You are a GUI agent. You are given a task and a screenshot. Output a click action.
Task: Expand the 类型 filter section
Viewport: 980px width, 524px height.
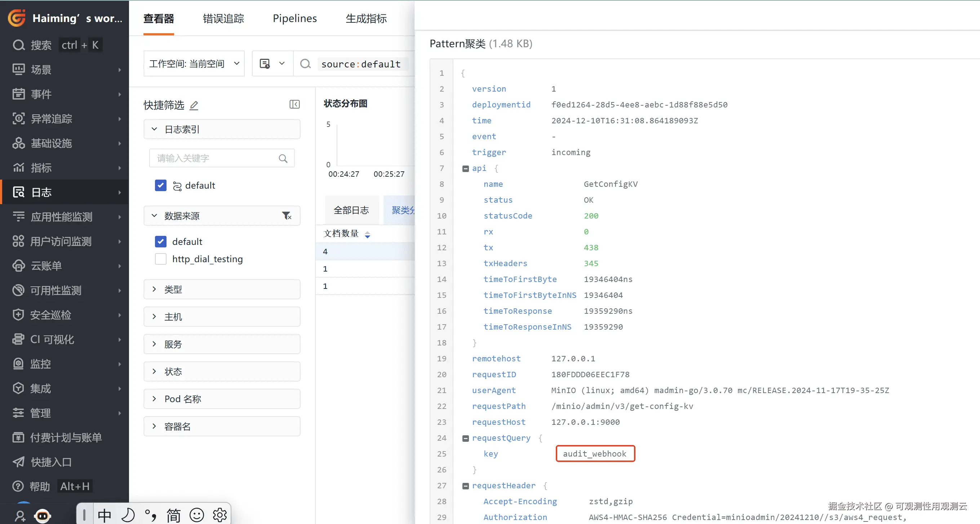[x=222, y=289]
